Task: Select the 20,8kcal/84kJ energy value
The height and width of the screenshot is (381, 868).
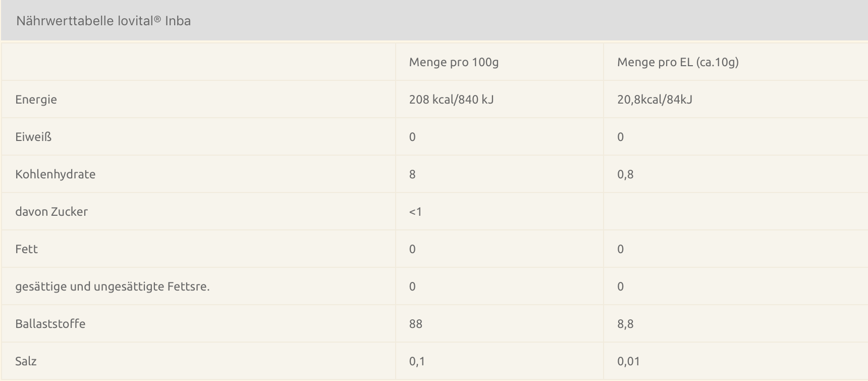Action: pos(655,100)
